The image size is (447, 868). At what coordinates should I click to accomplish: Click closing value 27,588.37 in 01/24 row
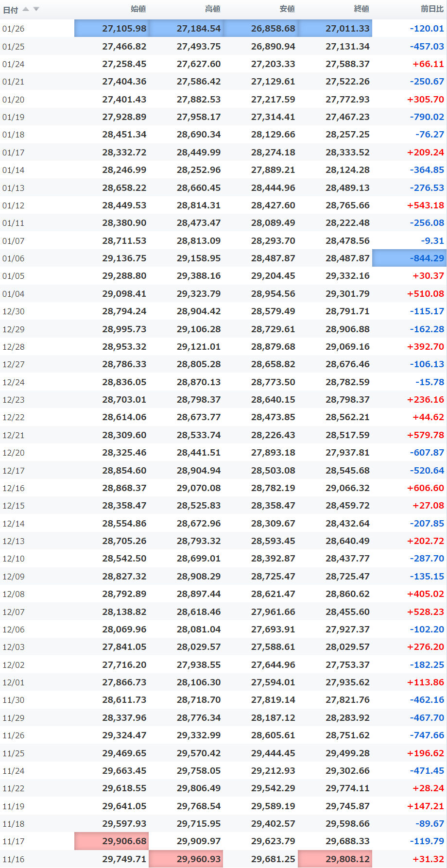[x=347, y=64]
